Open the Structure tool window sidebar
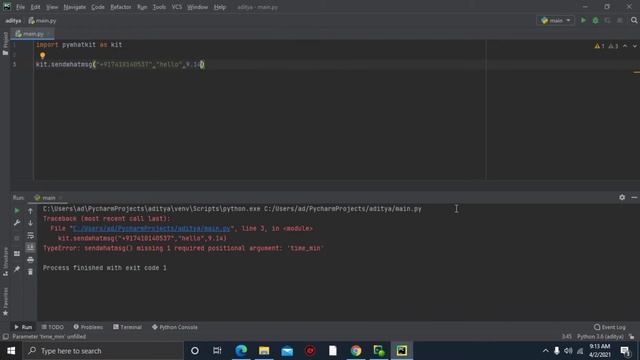The height and width of the screenshot is (360, 640). 5,261
